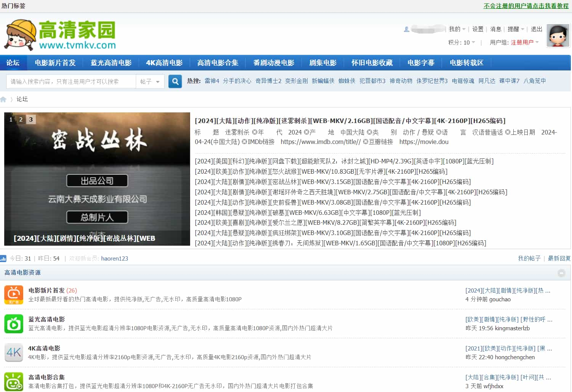Switch to slide 2 of the slideshow
The height and width of the screenshot is (392, 572).
tap(21, 119)
